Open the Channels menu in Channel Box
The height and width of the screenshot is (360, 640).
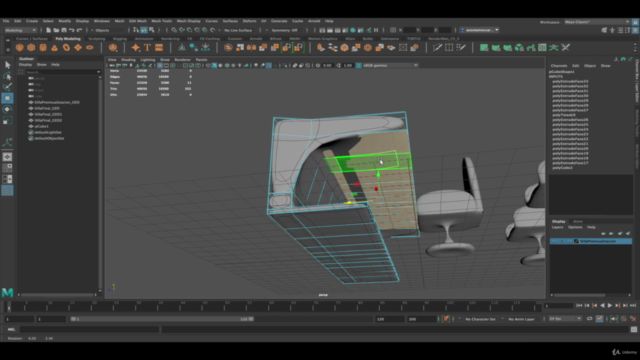pyautogui.click(x=559, y=66)
